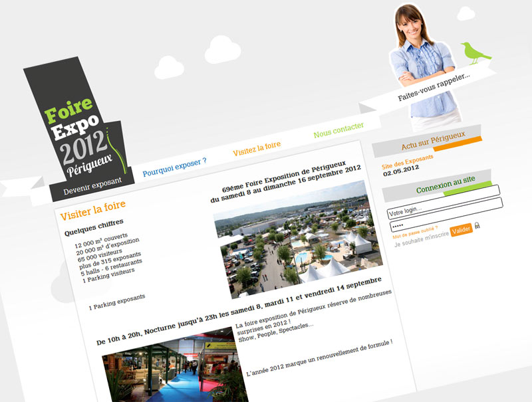Click the 65 000 visiteurs line

coord(99,256)
